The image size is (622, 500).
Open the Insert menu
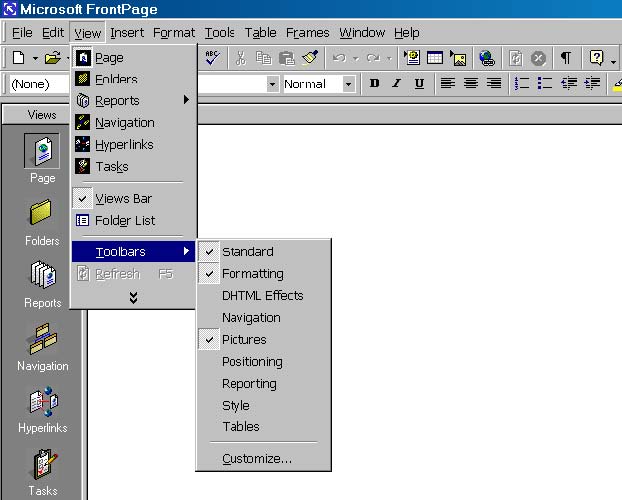point(127,33)
